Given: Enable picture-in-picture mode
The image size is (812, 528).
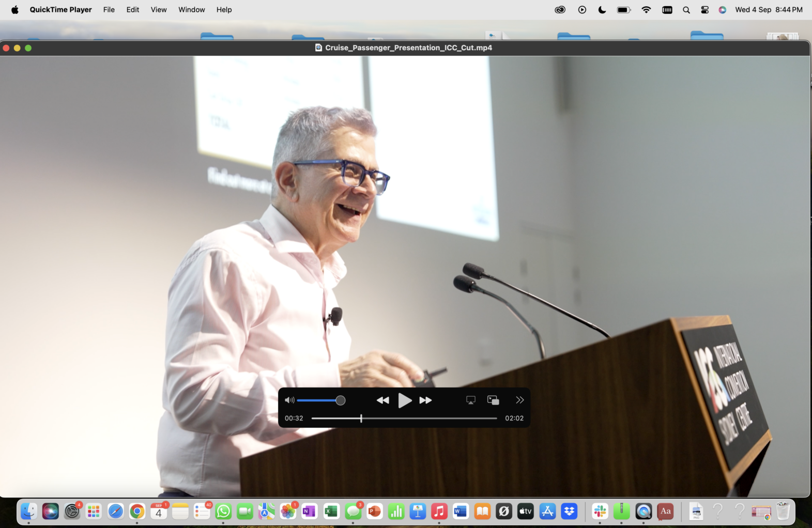Looking at the screenshot, I should (x=493, y=400).
